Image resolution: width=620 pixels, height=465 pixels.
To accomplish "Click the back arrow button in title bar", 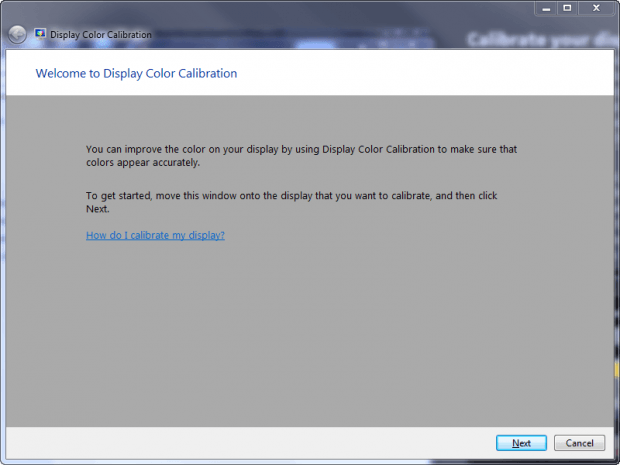I will coord(17,34).
